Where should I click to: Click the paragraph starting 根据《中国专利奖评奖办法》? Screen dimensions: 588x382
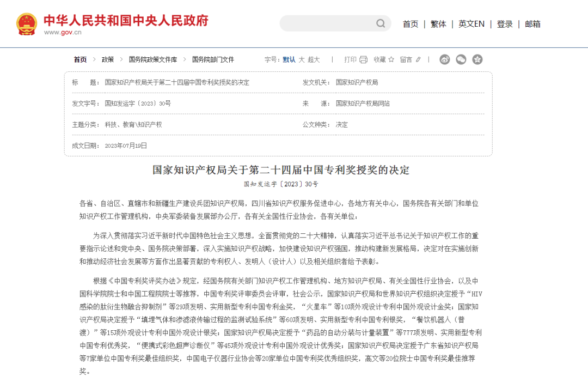(280, 326)
